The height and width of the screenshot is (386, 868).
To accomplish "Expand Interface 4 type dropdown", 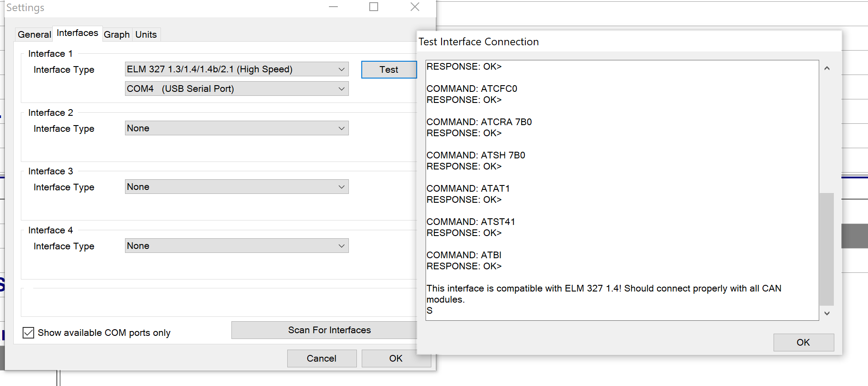I will (x=237, y=246).
